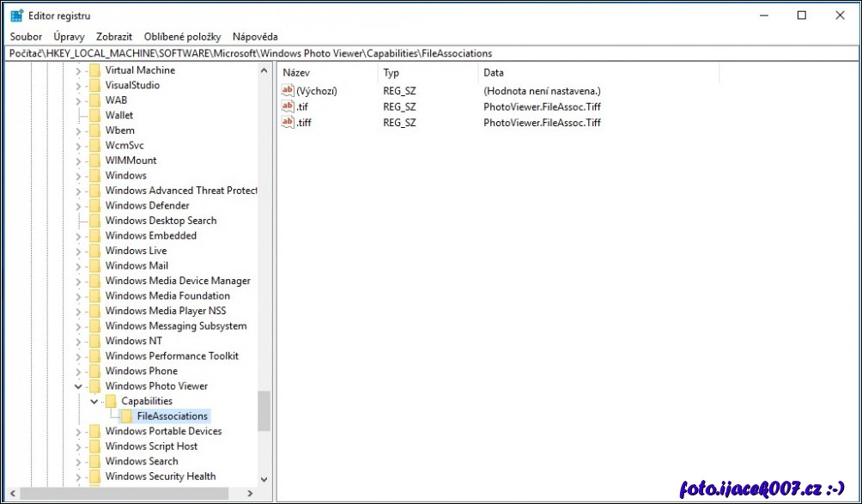Select the Windows Media Foundation key
The height and width of the screenshot is (504, 862).
[x=167, y=296]
